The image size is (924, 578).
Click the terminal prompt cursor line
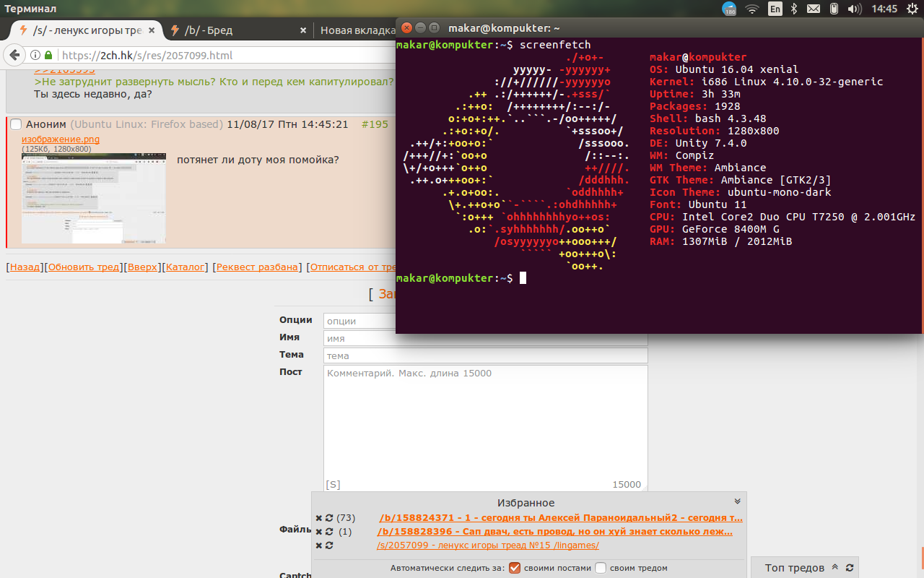pos(462,278)
